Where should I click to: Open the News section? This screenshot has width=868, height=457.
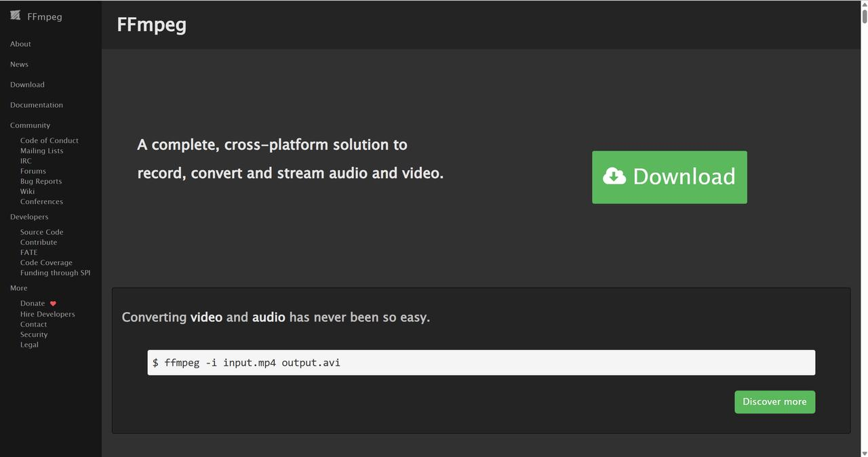19,64
